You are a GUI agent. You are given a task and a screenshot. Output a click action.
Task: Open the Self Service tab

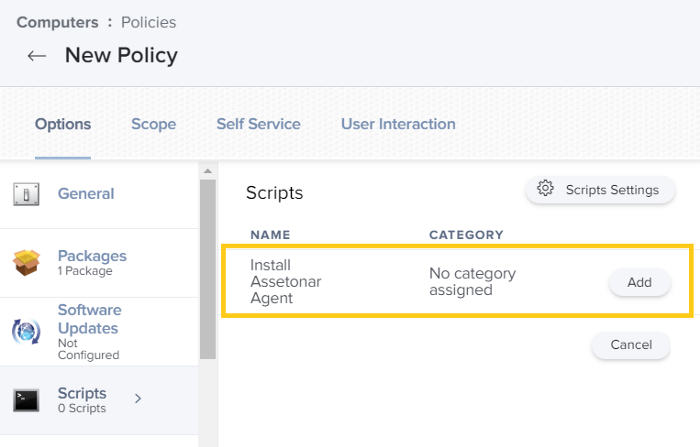point(258,124)
